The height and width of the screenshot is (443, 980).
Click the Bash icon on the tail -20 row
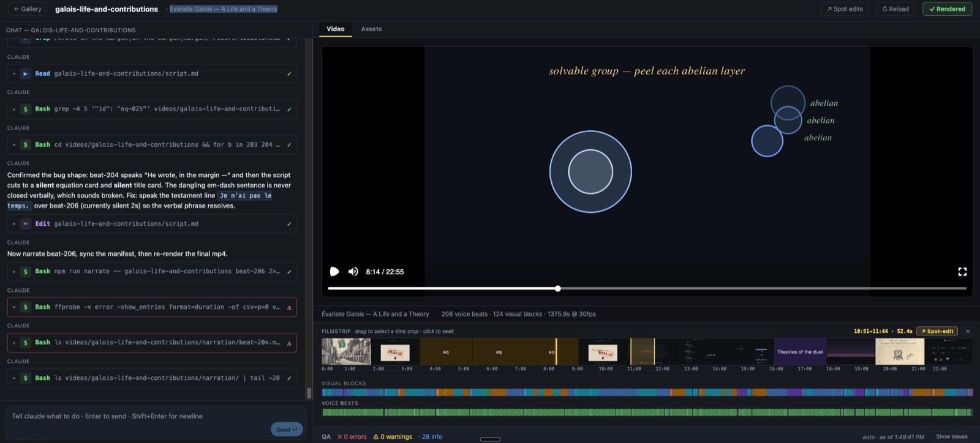pos(25,378)
